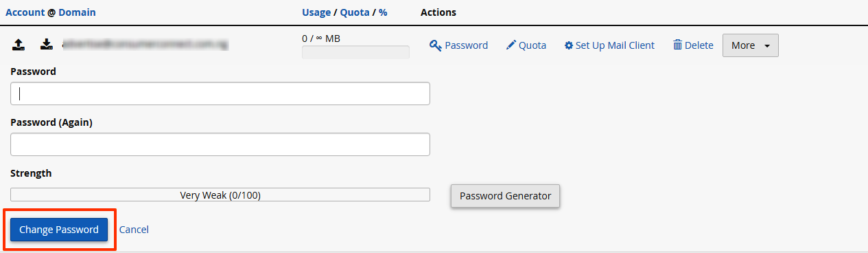Viewport: 868px width, 253px height.
Task: Sort by the Domain column header
Action: [77, 12]
